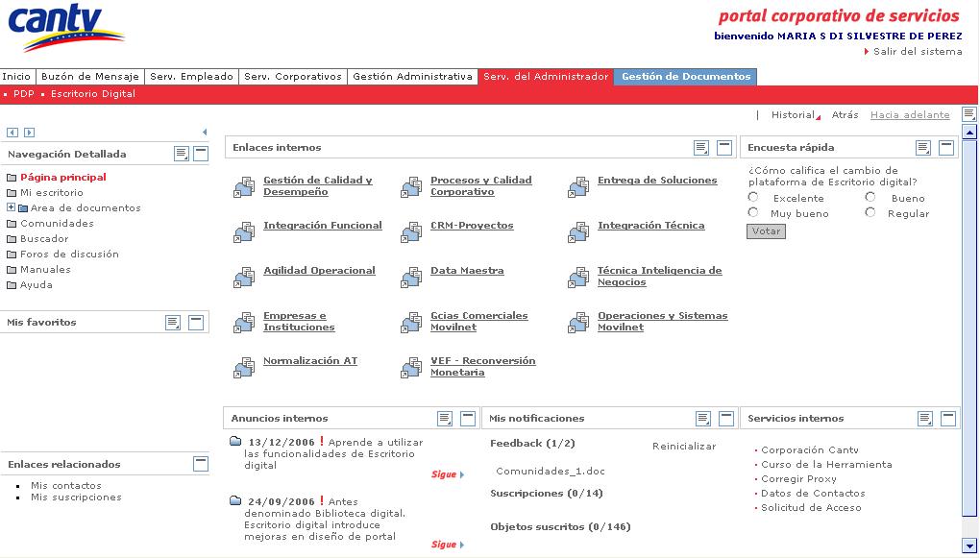
Task: Open options menu icon of Navegación Detallada panel
Action: coord(182,154)
